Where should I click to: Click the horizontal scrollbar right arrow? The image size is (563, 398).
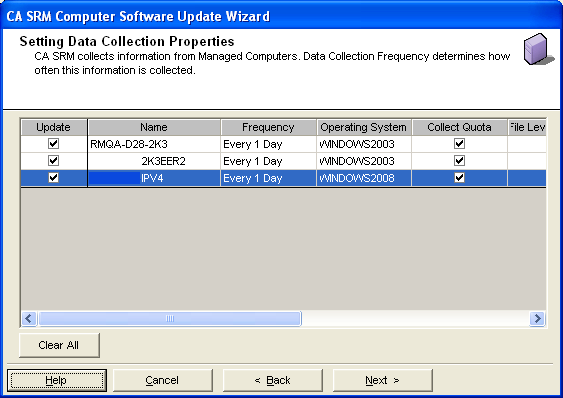click(x=538, y=319)
